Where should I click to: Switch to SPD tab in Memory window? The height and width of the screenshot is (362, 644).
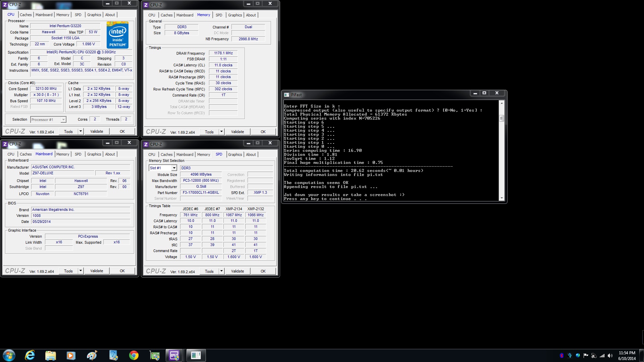[219, 15]
